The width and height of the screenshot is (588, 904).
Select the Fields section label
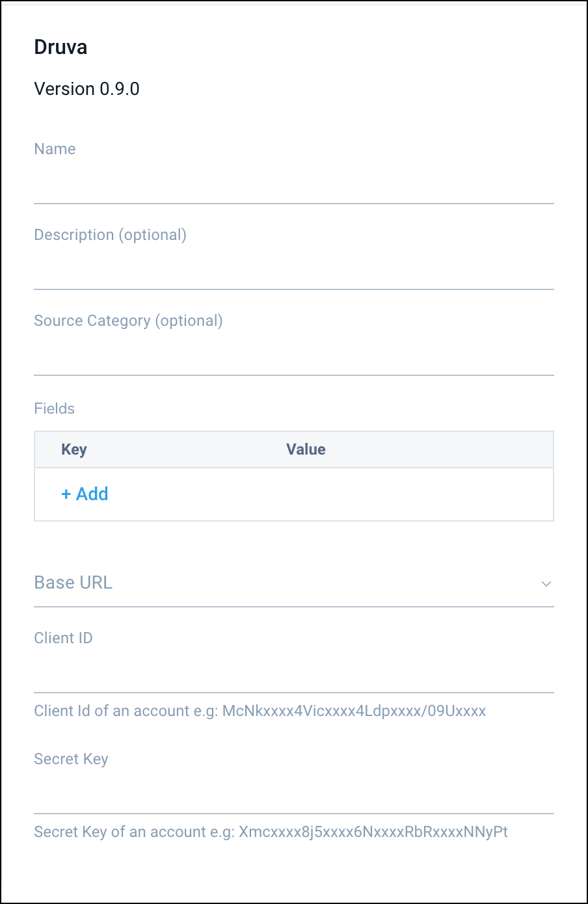click(x=54, y=408)
